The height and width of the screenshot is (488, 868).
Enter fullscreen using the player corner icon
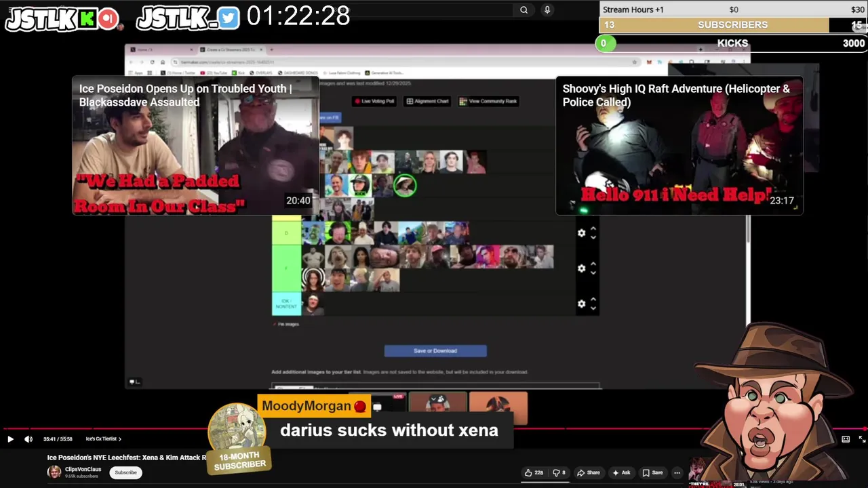pos(862,439)
